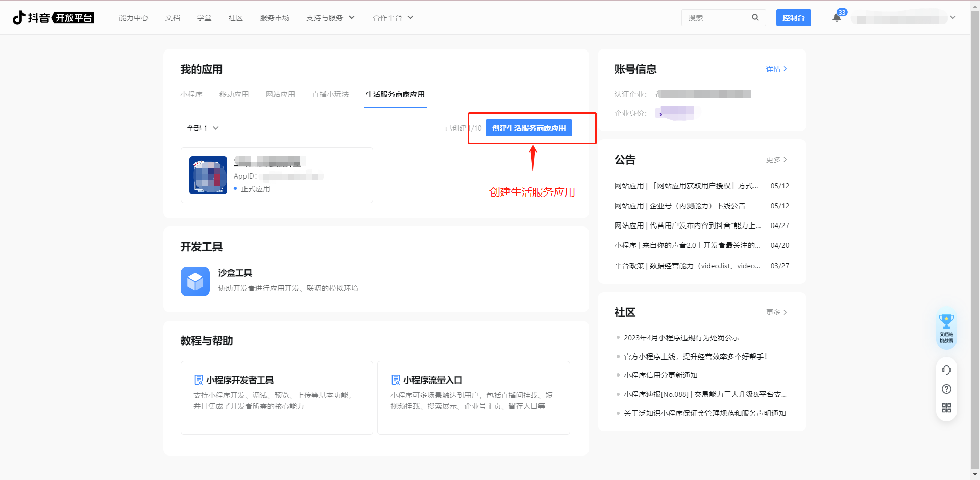The height and width of the screenshot is (480, 980).
Task: Switch to the 网站应用 tab
Action: tap(280, 94)
